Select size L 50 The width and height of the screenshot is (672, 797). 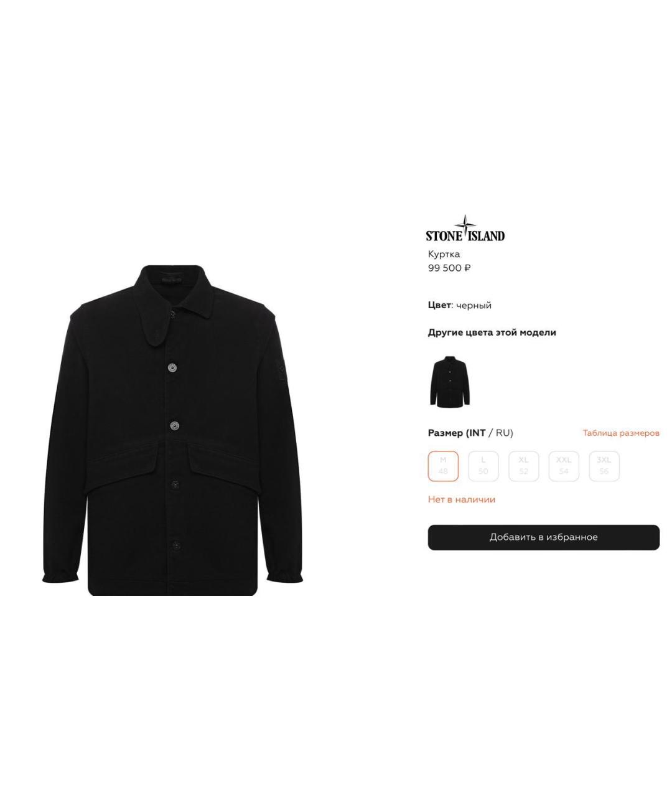pyautogui.click(x=483, y=466)
